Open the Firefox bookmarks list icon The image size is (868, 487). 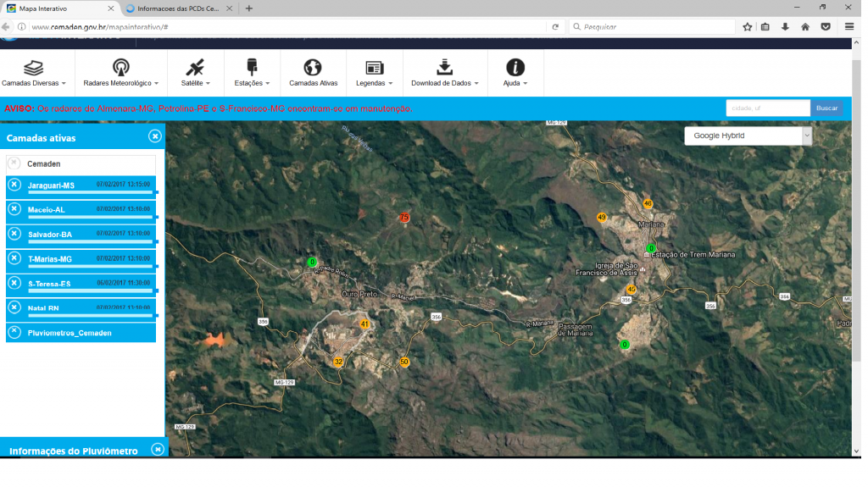point(765,26)
